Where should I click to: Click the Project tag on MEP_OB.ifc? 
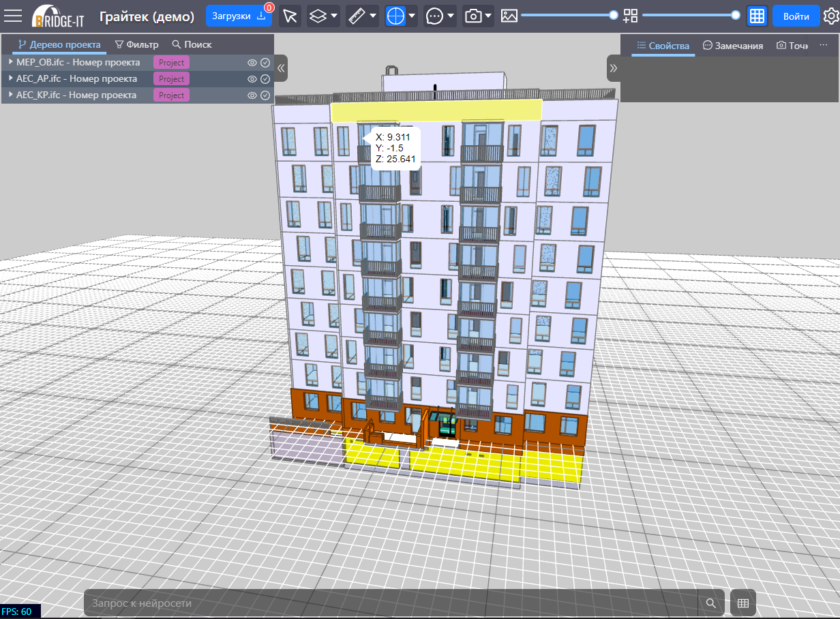point(171,63)
